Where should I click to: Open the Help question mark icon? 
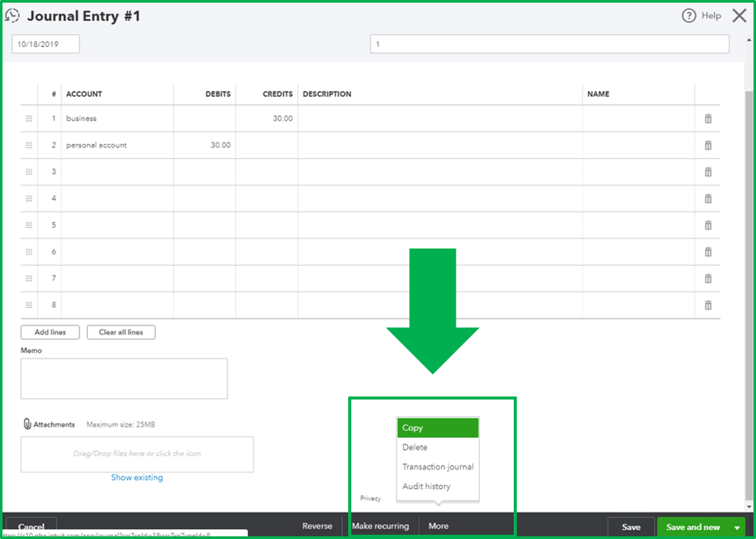tap(689, 16)
